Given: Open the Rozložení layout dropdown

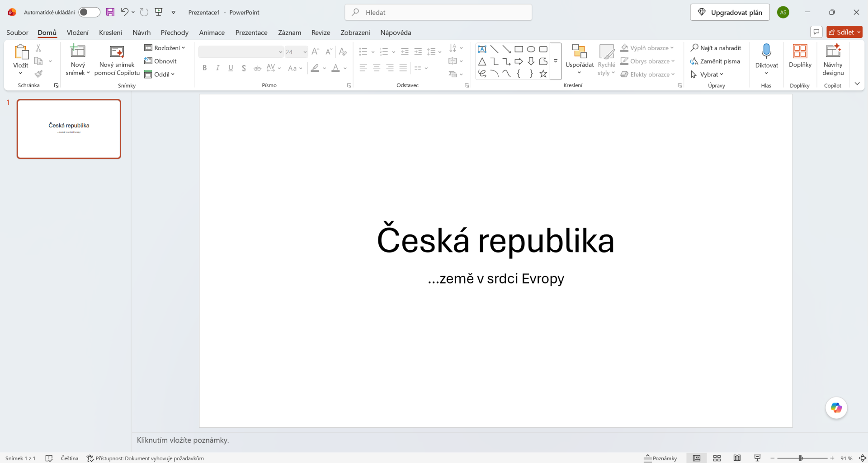Looking at the screenshot, I should tap(165, 48).
